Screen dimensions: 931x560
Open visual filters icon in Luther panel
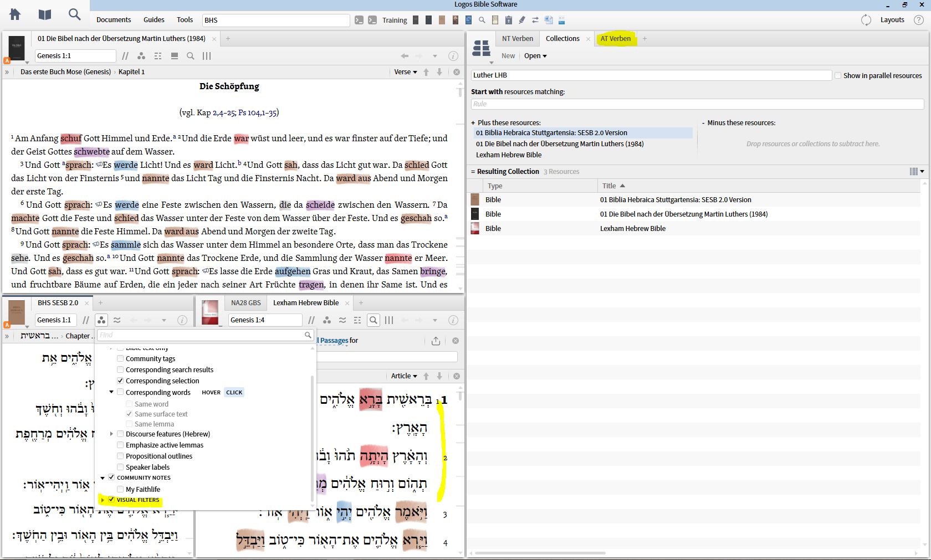141,56
